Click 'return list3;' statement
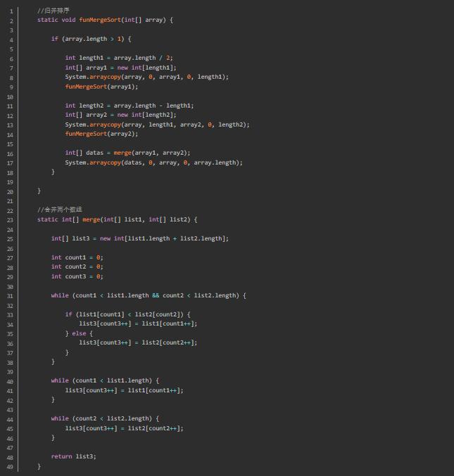454x476 pixels. pyautogui.click(x=73, y=456)
